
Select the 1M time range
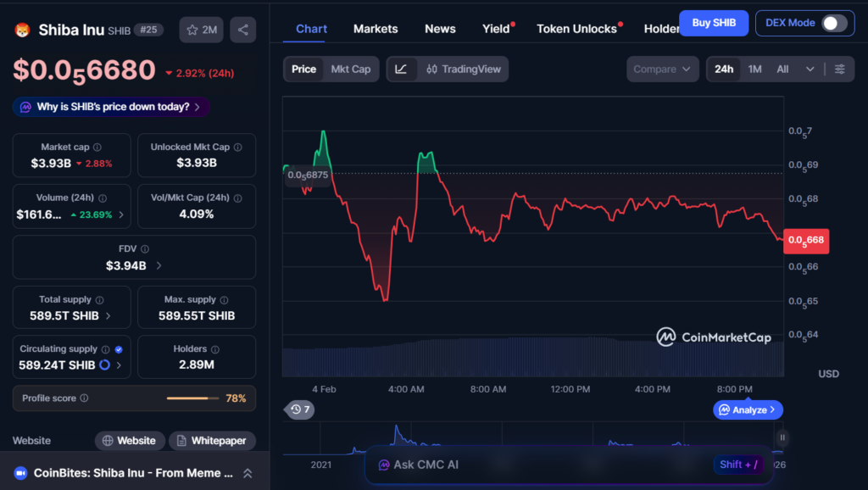point(754,70)
